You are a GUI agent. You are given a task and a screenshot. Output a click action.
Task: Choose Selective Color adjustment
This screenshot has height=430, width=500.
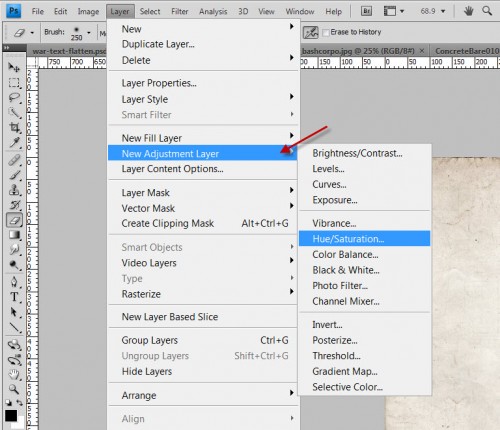click(365, 387)
